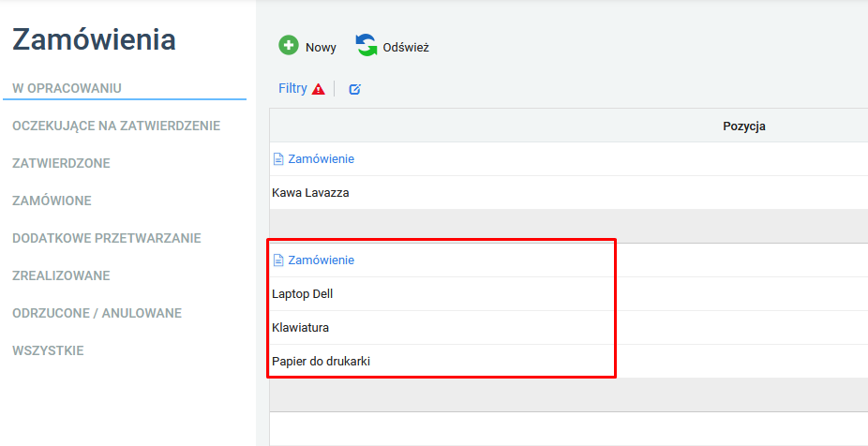This screenshot has height=446, width=868.
Task: Go to the ZAMÓWIONE tab
Action: [x=52, y=201]
